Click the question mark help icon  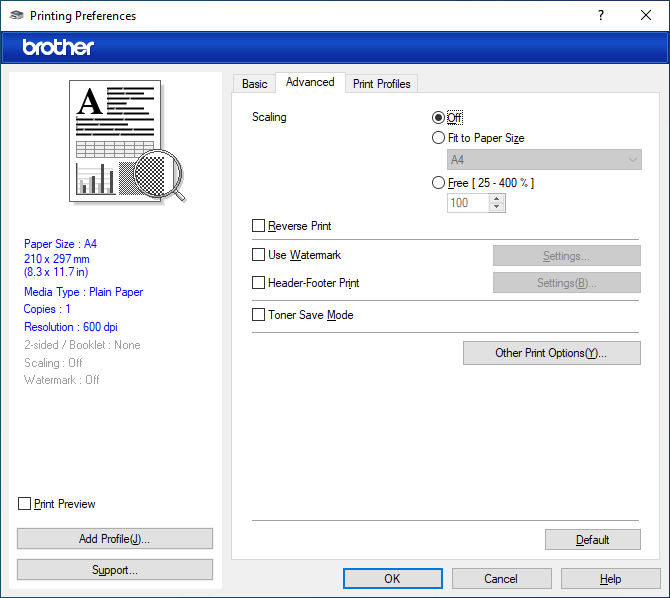pyautogui.click(x=600, y=16)
